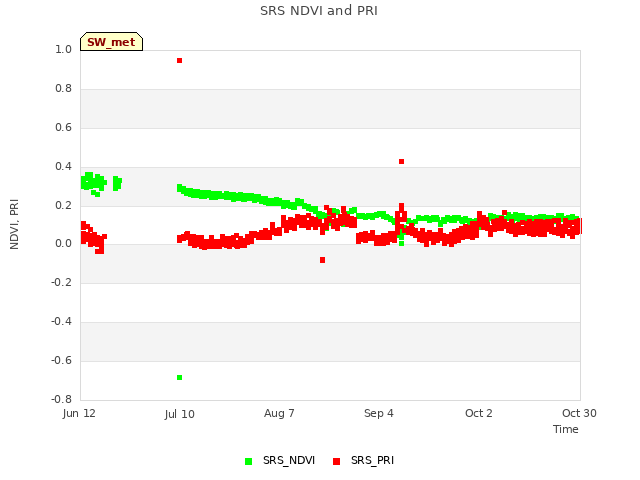Click the 1.0 y-axis tick label
This screenshot has width=640, height=480.
click(63, 49)
